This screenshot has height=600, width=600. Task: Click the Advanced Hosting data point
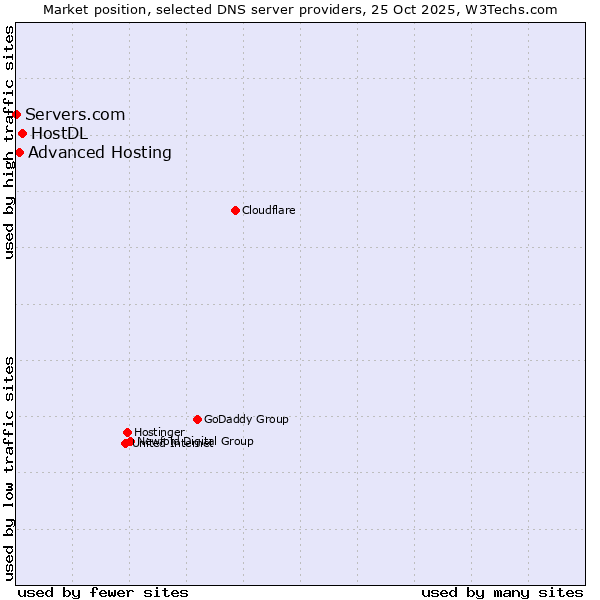(x=19, y=152)
